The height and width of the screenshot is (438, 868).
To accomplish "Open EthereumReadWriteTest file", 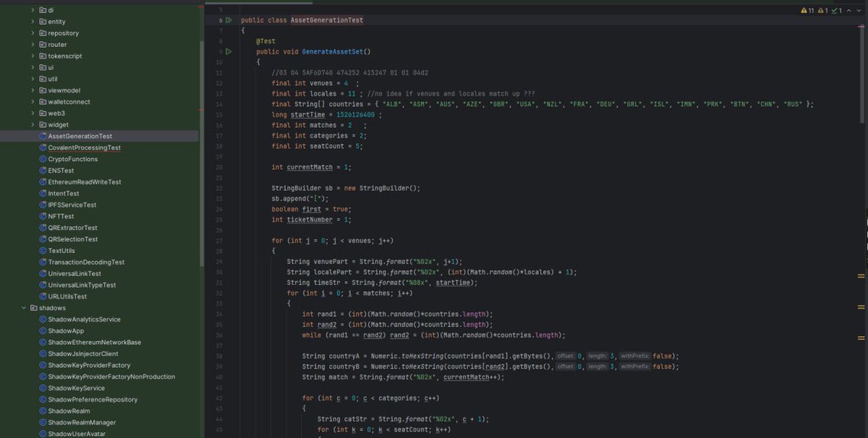I will (85, 182).
